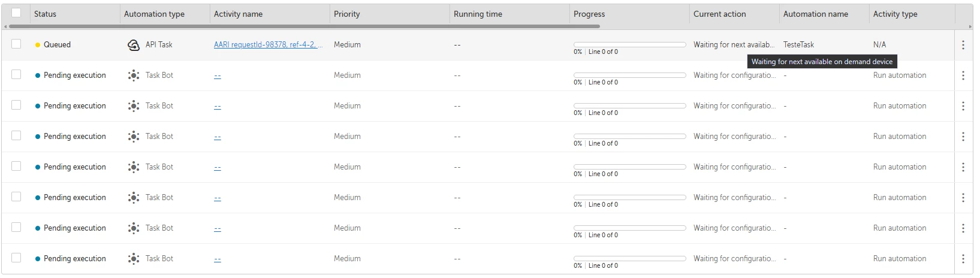Sort by the Running time column header
Image resolution: width=980 pixels, height=278 pixels.
[x=478, y=14]
